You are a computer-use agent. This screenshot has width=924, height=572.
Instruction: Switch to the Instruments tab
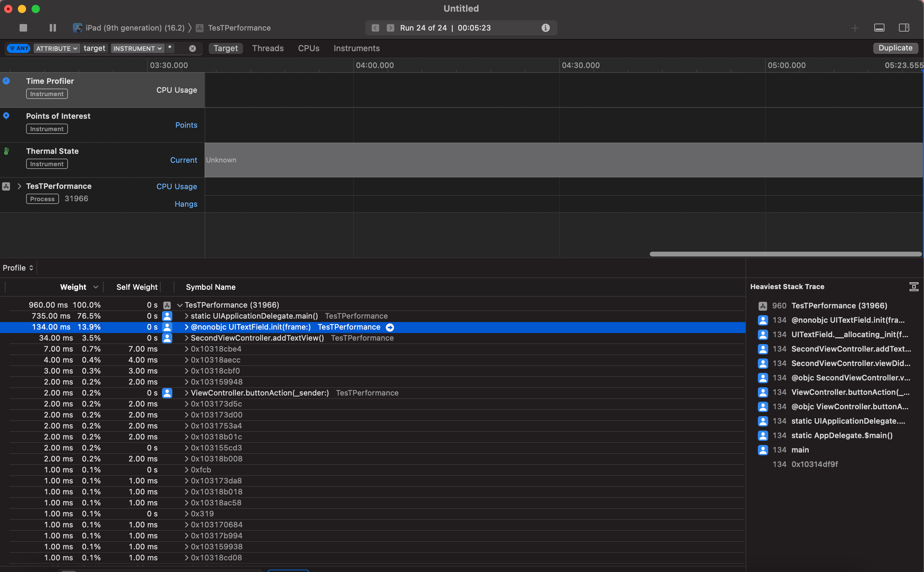(x=356, y=48)
